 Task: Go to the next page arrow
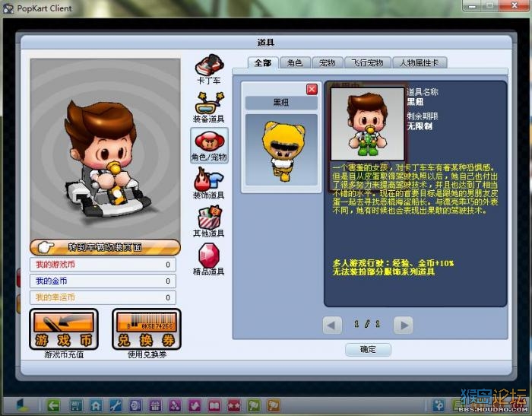point(404,325)
